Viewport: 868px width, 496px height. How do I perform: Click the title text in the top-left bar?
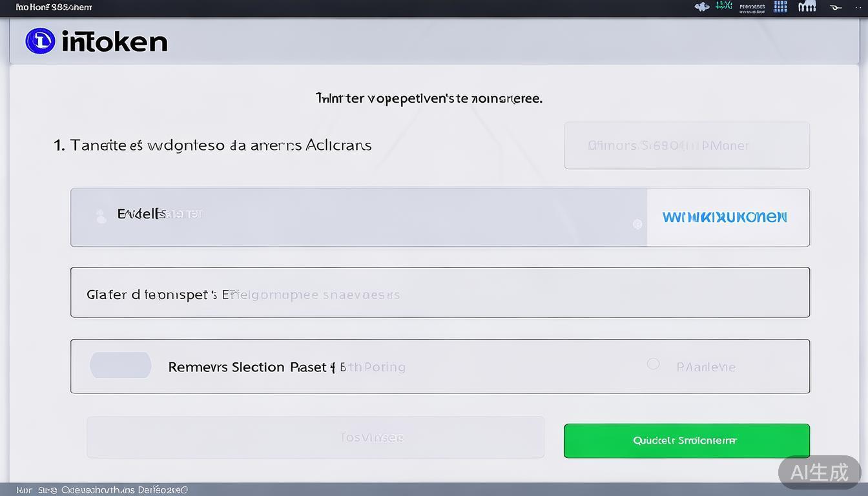click(x=53, y=7)
